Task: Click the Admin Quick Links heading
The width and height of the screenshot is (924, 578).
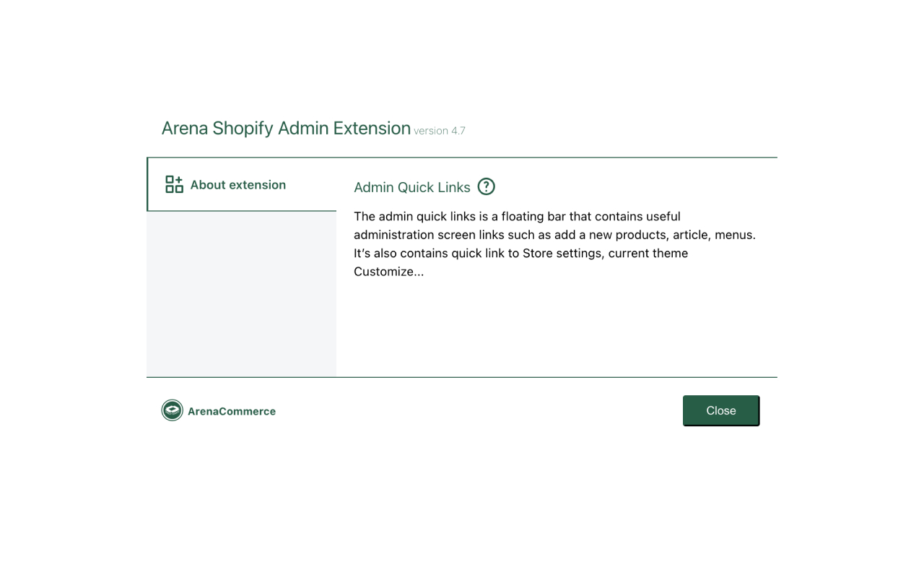Action: pos(411,187)
